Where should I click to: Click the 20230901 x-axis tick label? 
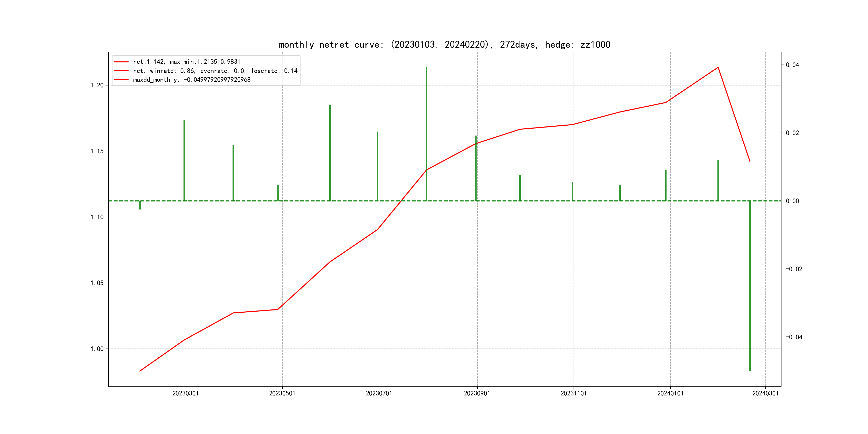point(477,394)
